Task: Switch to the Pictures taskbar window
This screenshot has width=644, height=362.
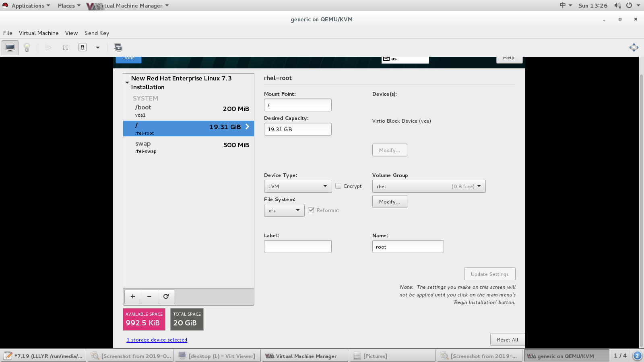Action: tap(392, 356)
